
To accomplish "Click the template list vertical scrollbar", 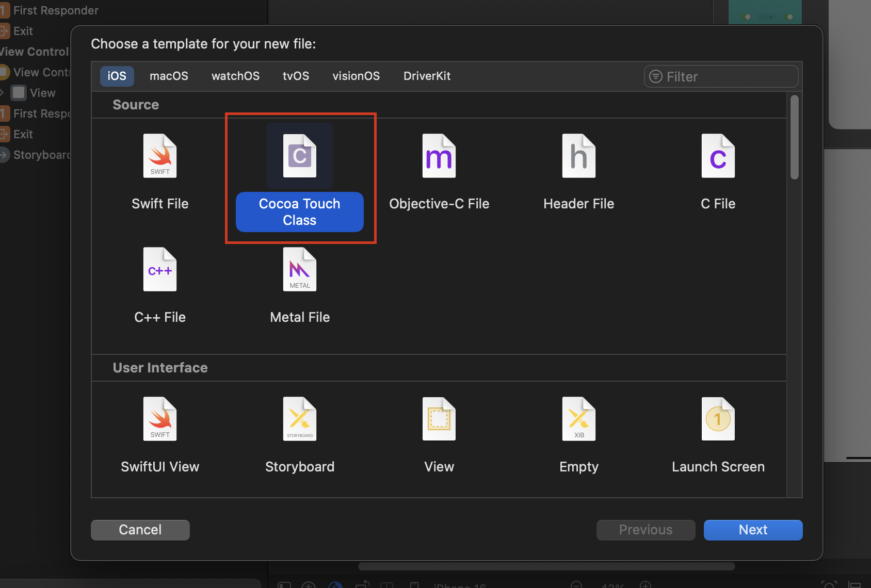I will [795, 137].
